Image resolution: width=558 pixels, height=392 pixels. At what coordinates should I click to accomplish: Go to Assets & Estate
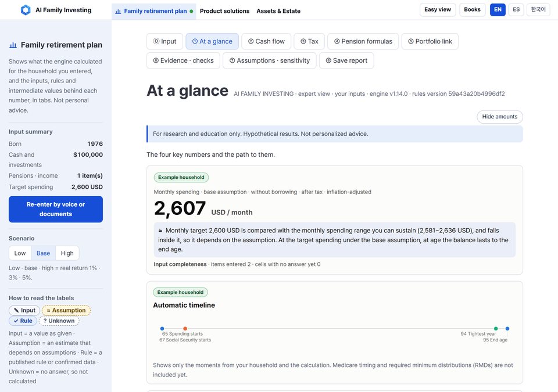(x=278, y=11)
